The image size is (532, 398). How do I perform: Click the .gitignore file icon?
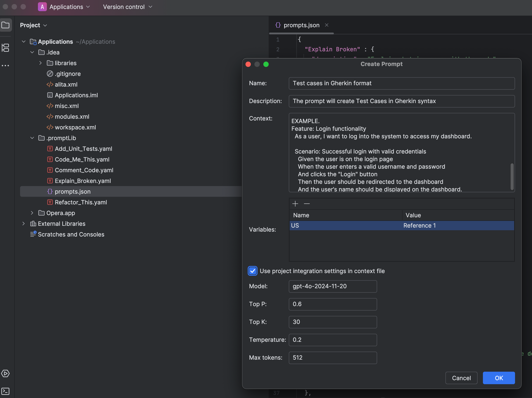[x=50, y=74]
